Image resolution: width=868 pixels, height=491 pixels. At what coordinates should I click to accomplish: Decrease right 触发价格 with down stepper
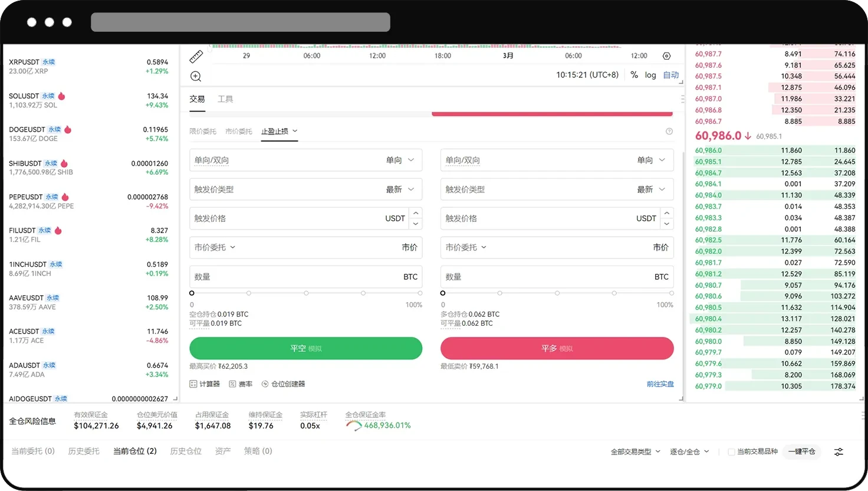(x=667, y=224)
